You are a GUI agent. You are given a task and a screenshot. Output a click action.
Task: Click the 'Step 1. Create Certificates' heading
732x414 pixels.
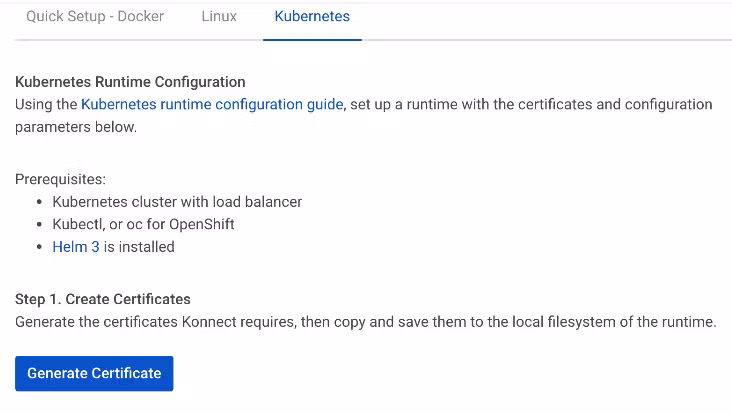(x=103, y=299)
